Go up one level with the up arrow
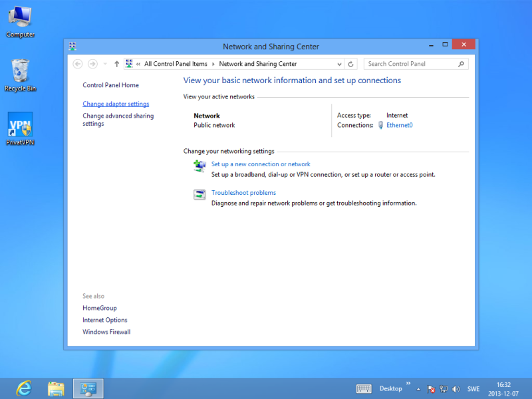532x399 pixels. 117,64
